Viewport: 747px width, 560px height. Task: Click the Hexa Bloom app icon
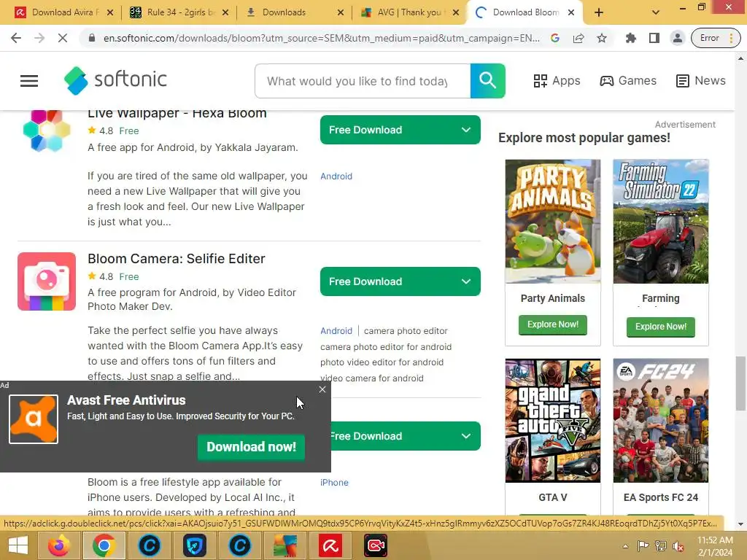tap(47, 130)
